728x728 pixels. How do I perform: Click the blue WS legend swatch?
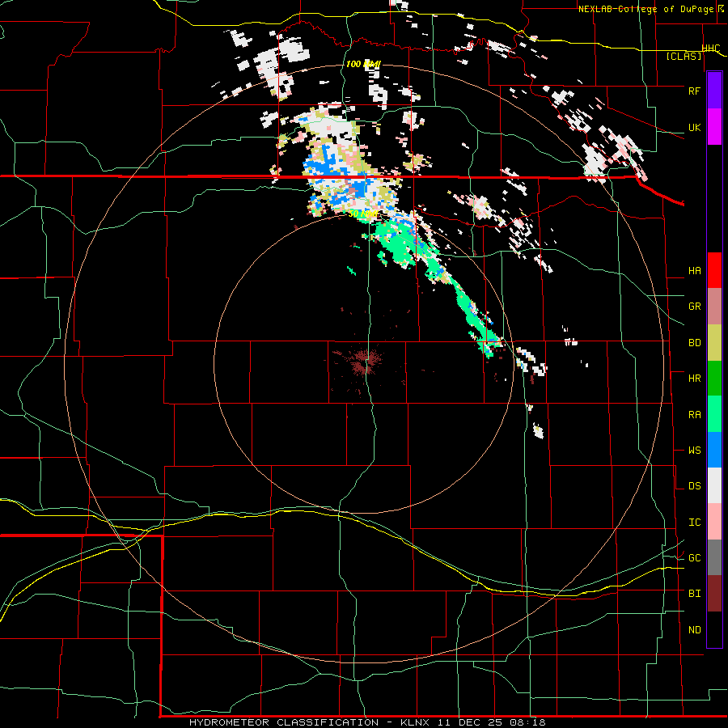714,450
